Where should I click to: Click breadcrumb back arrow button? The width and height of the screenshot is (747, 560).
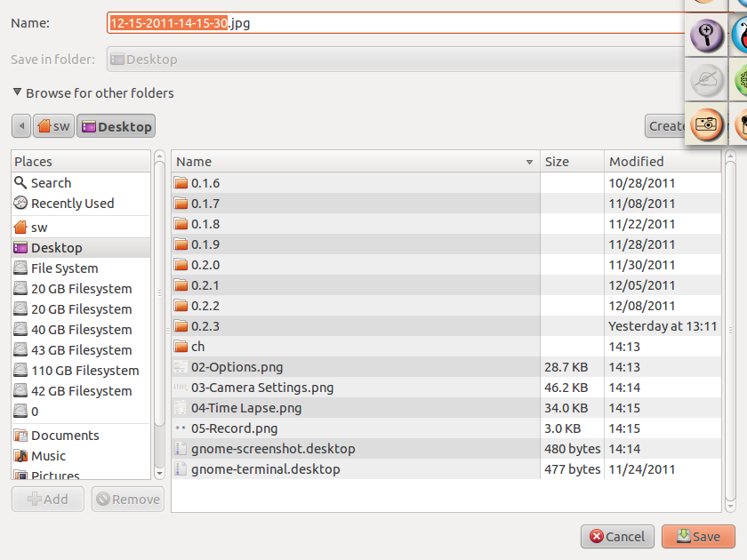[21, 126]
